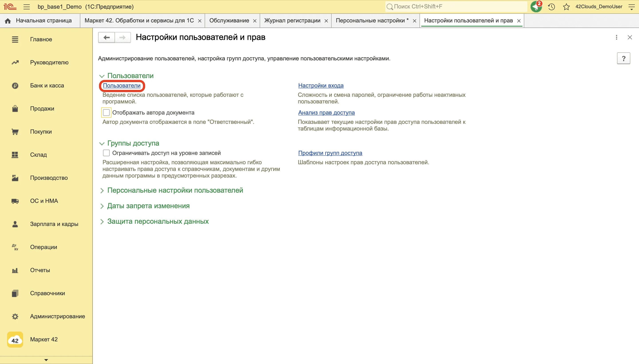Switch to Журнал регистрации tab

[292, 21]
